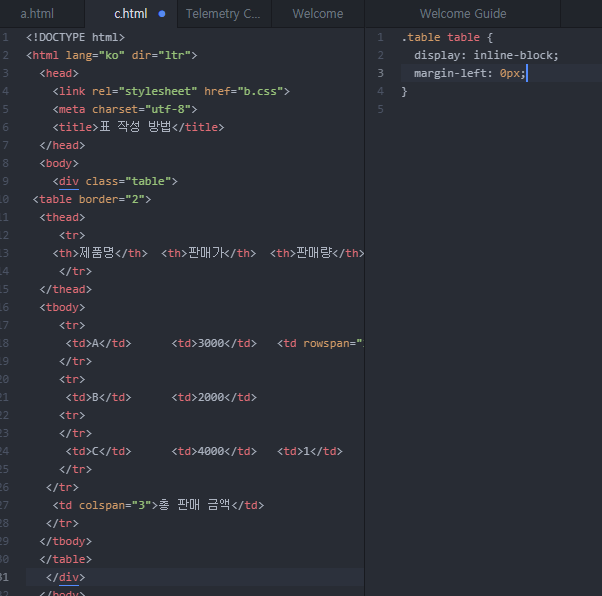Click the opening <tbody> tag line
The image size is (602, 596).
point(62,307)
